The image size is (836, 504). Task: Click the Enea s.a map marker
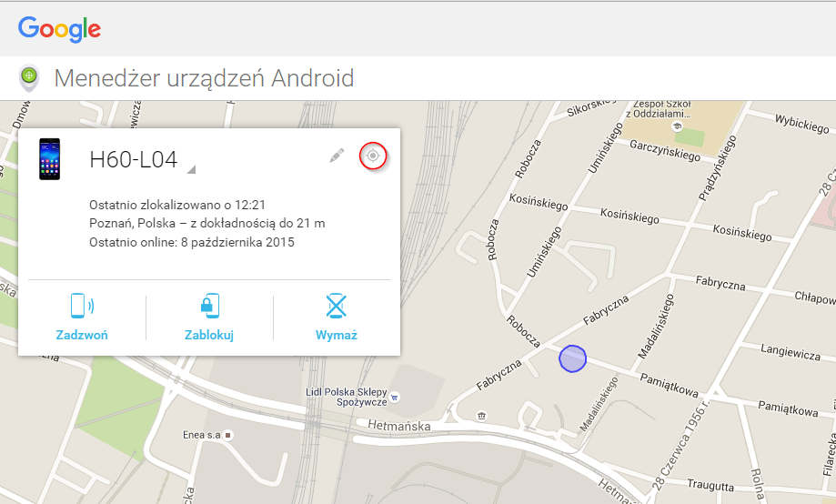pos(228,435)
